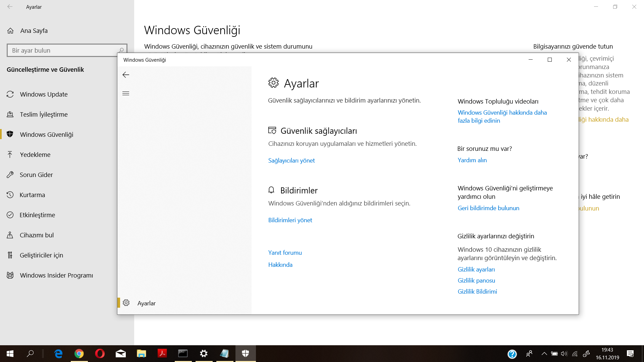644x362 pixels.
Task: Open taskbar search magnifier
Action: click(30, 354)
